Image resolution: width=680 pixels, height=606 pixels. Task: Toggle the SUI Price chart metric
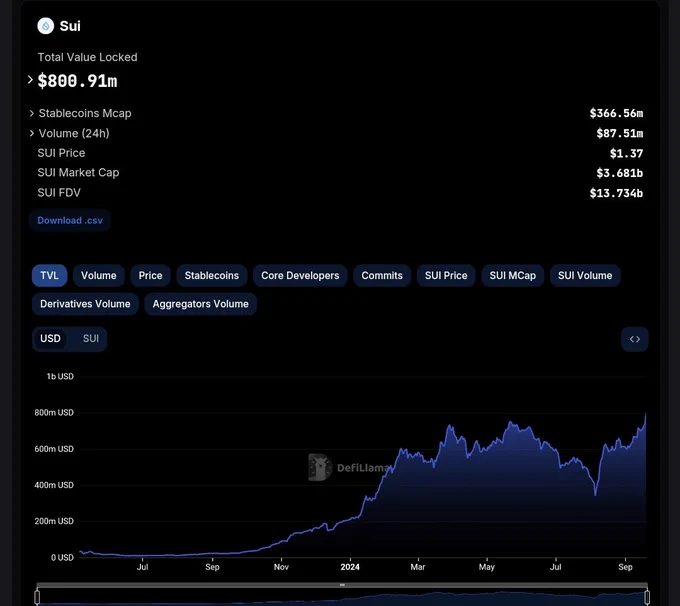point(446,275)
